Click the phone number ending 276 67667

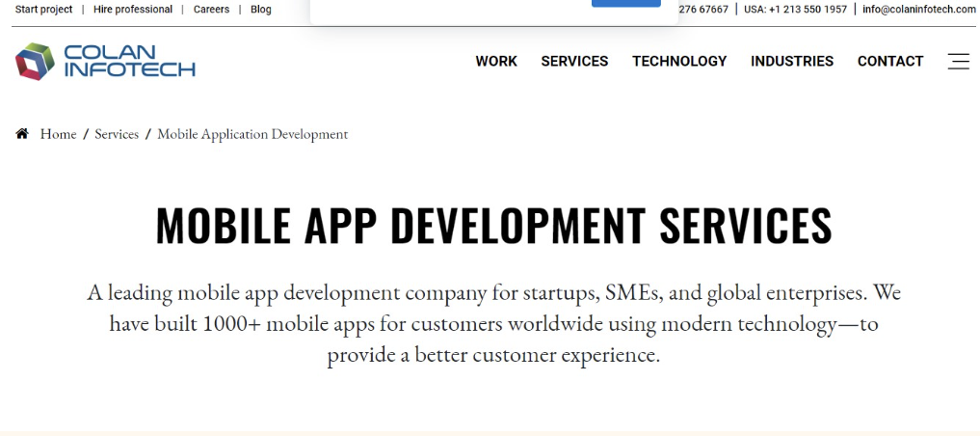703,10
